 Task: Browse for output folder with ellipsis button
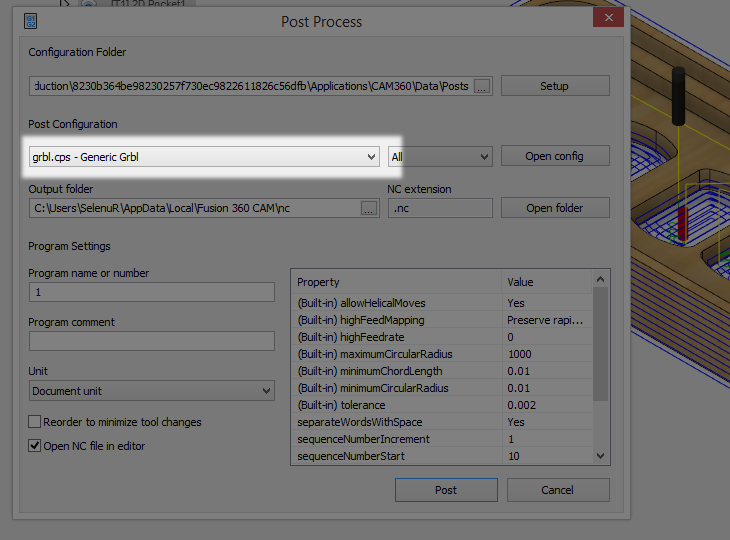pos(369,208)
